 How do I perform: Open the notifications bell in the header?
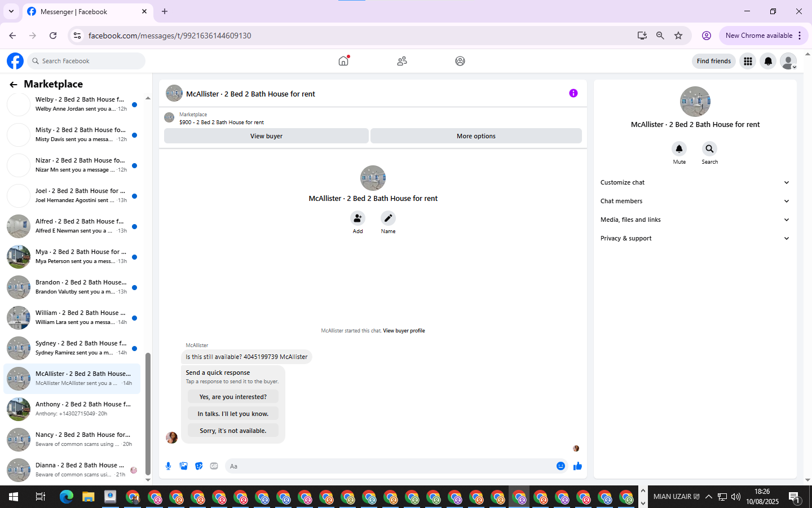pos(768,61)
